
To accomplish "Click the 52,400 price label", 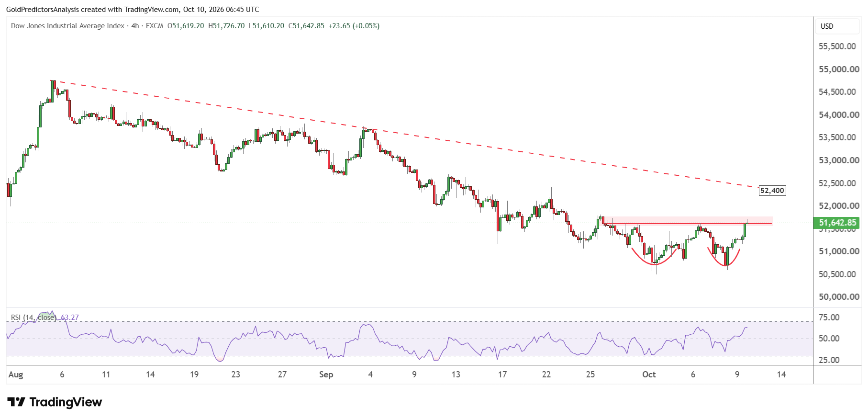I will click(772, 191).
